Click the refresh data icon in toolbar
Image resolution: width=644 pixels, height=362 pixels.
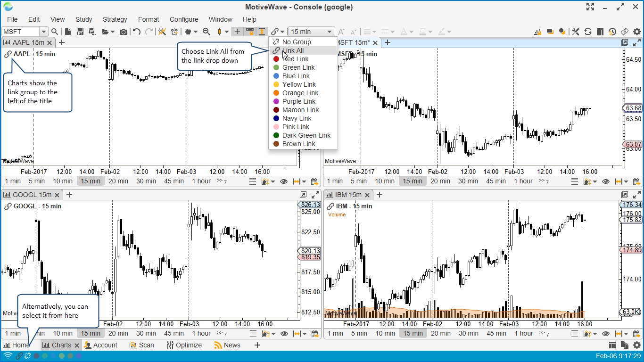(x=588, y=32)
